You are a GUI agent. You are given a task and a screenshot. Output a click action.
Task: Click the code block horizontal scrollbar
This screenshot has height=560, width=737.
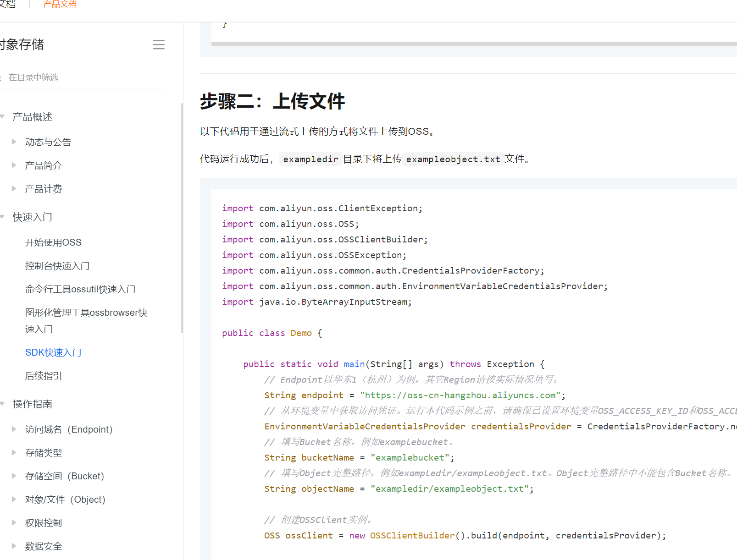pos(474,44)
